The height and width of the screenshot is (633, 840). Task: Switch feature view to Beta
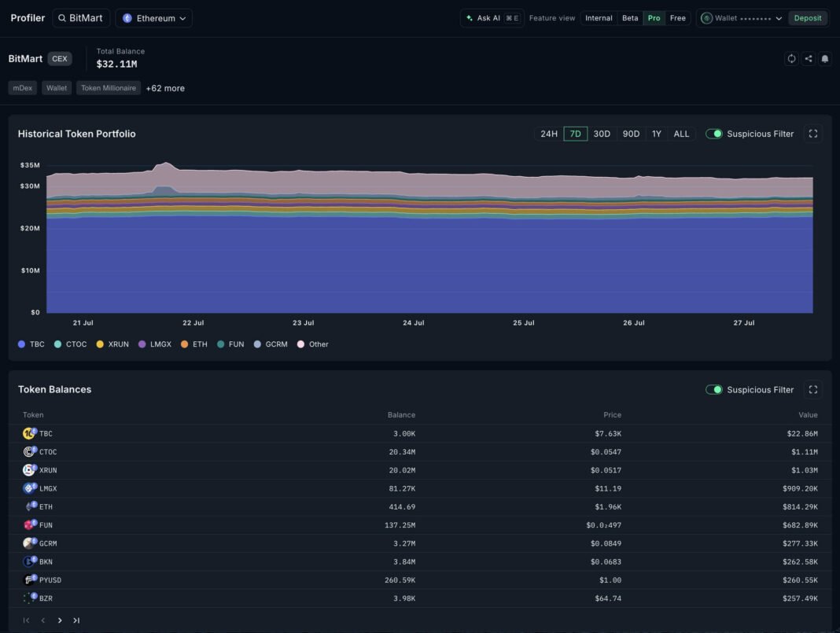click(630, 18)
